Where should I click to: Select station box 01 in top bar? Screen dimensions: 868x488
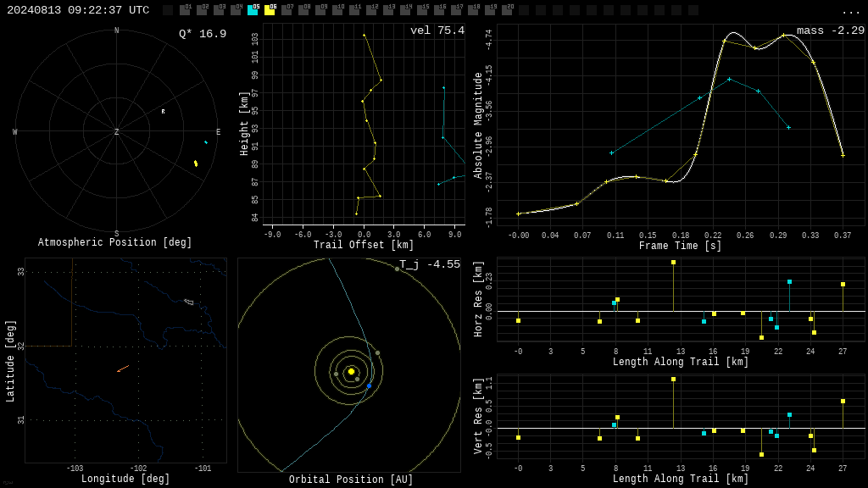point(185,9)
